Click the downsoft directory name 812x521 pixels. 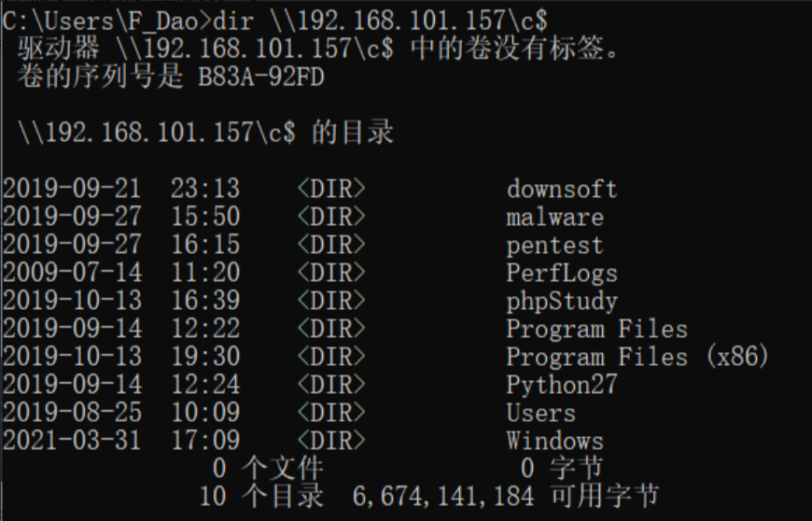click(x=562, y=189)
